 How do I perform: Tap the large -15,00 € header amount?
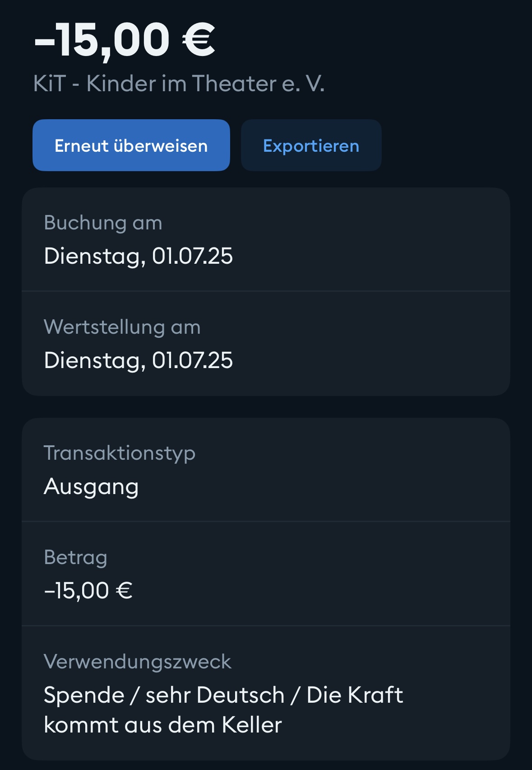124,41
